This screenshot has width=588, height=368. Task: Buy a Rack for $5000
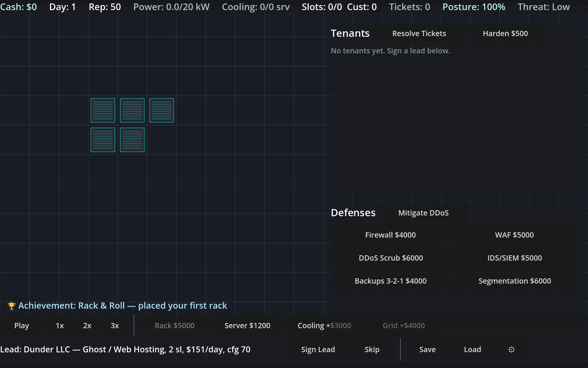point(175,326)
